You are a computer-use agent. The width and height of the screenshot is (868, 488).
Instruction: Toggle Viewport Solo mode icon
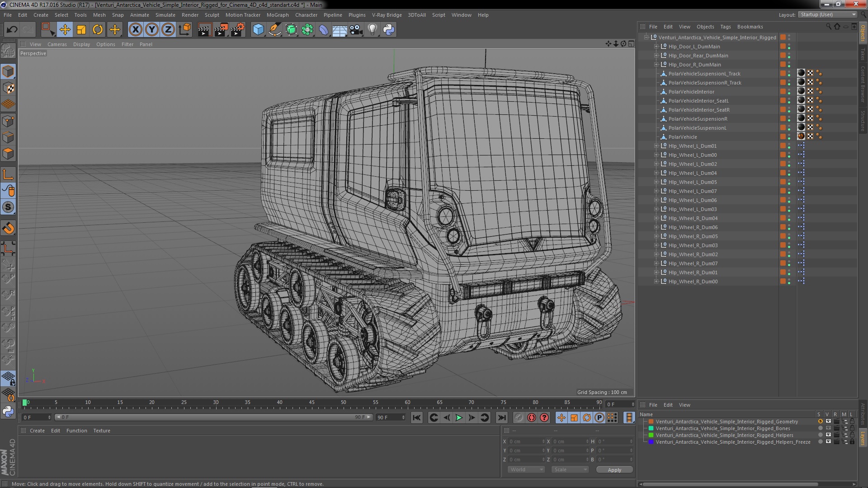pos(8,207)
